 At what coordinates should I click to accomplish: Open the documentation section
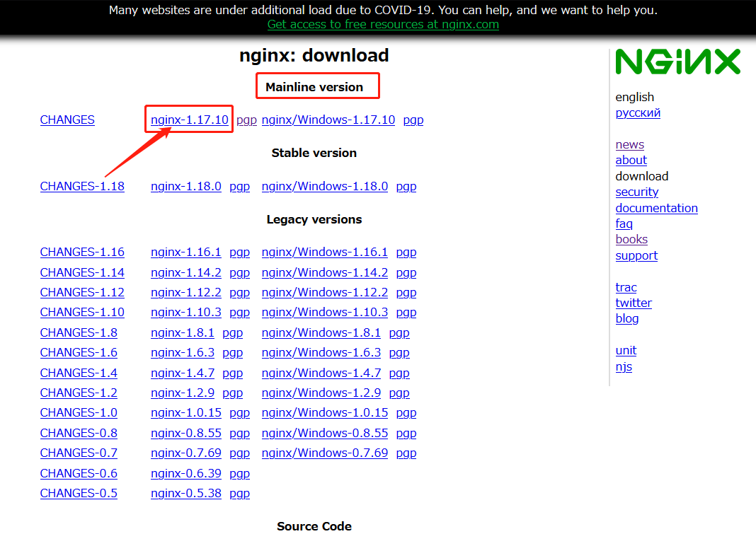click(x=656, y=208)
